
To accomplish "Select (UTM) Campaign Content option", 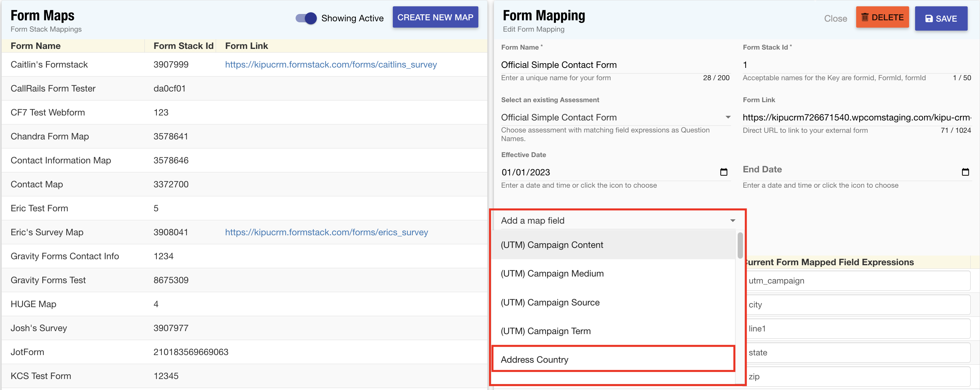I will (x=552, y=245).
